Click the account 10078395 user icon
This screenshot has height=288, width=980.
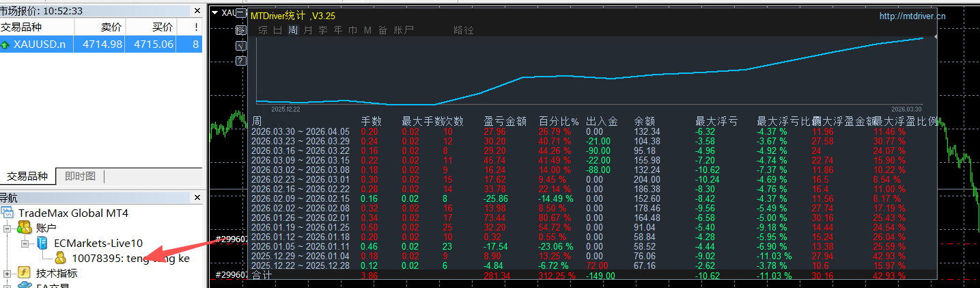(61, 258)
